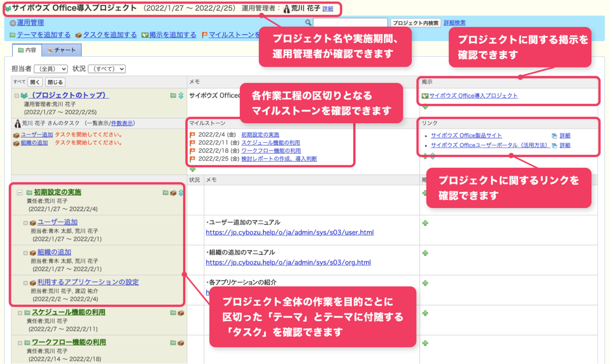Click the add-theme folder icon in ワークフロー機能の利用 row

[x=173, y=343]
